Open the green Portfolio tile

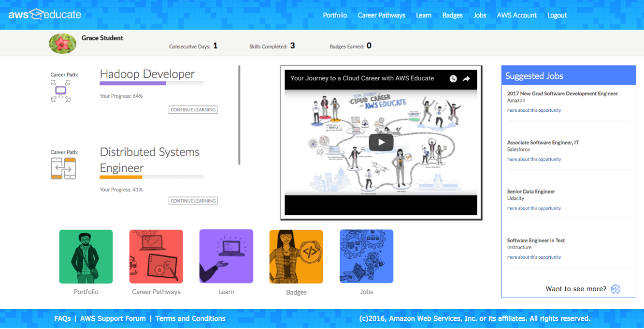click(x=86, y=256)
